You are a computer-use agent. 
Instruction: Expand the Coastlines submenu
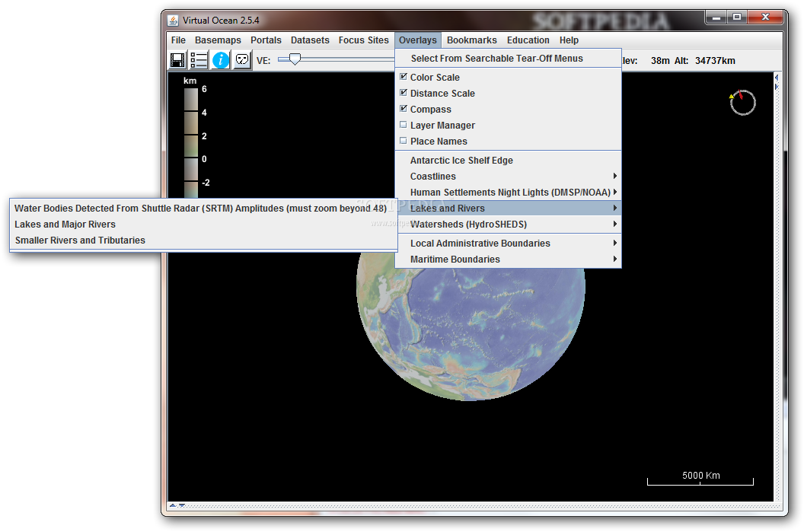click(x=508, y=177)
